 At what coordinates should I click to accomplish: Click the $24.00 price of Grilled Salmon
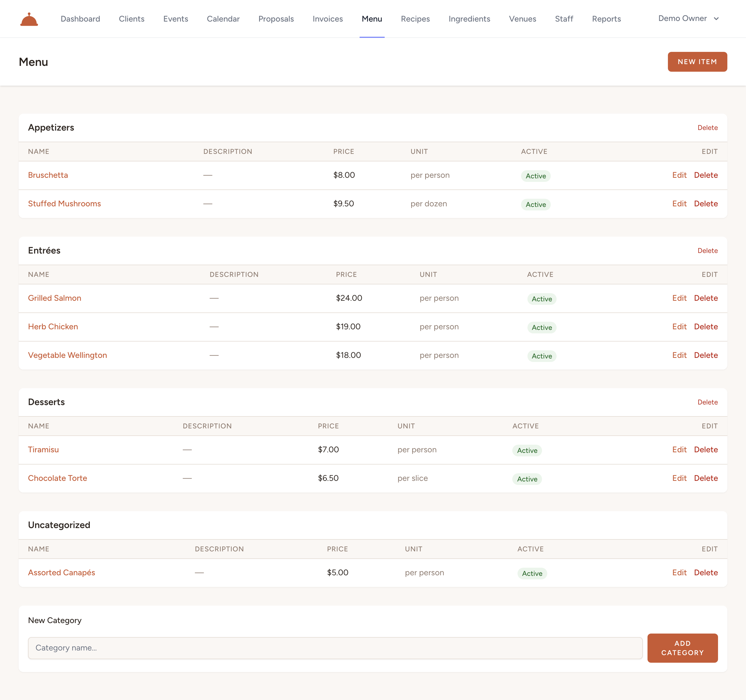(349, 298)
